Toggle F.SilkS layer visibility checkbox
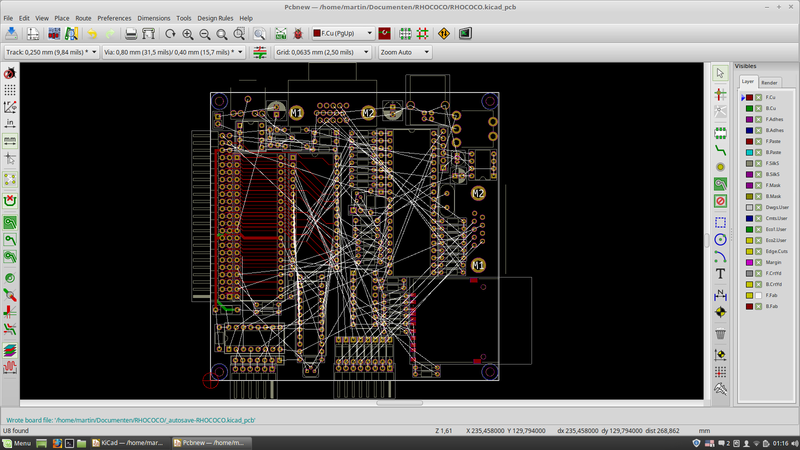Screen dimensions: 800x450 coord(759,163)
